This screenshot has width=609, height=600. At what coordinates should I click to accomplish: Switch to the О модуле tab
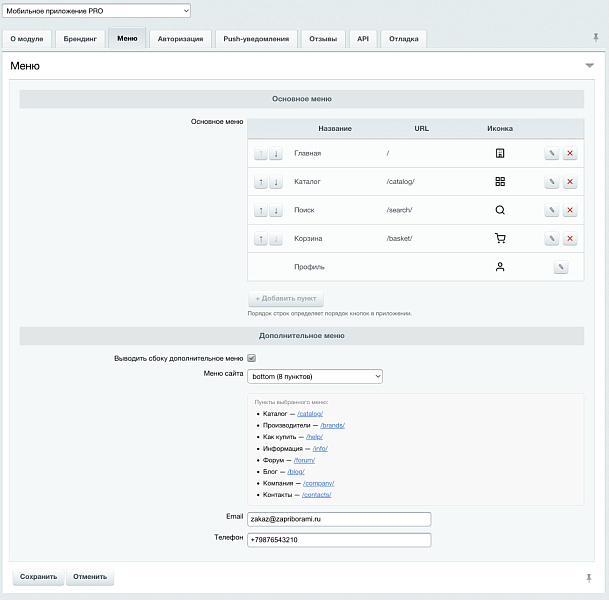tap(27, 39)
